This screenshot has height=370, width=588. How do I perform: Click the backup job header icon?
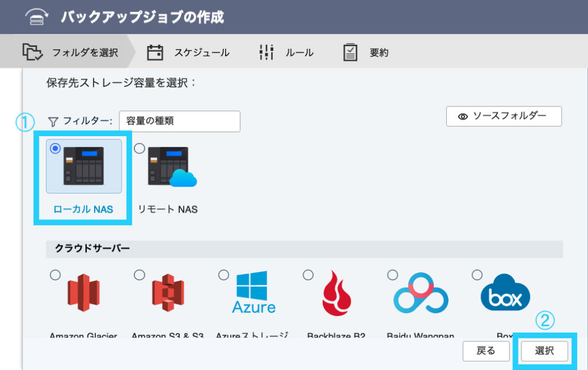[x=36, y=17]
